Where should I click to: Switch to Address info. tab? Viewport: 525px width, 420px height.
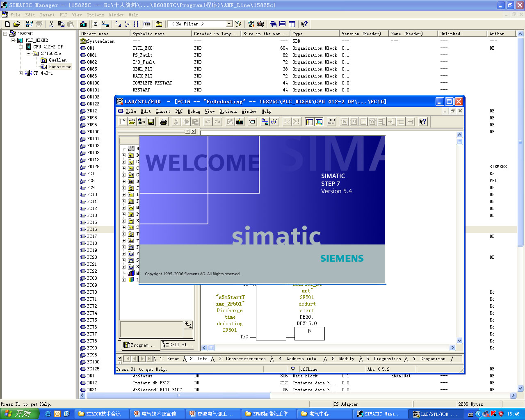pos(298,359)
